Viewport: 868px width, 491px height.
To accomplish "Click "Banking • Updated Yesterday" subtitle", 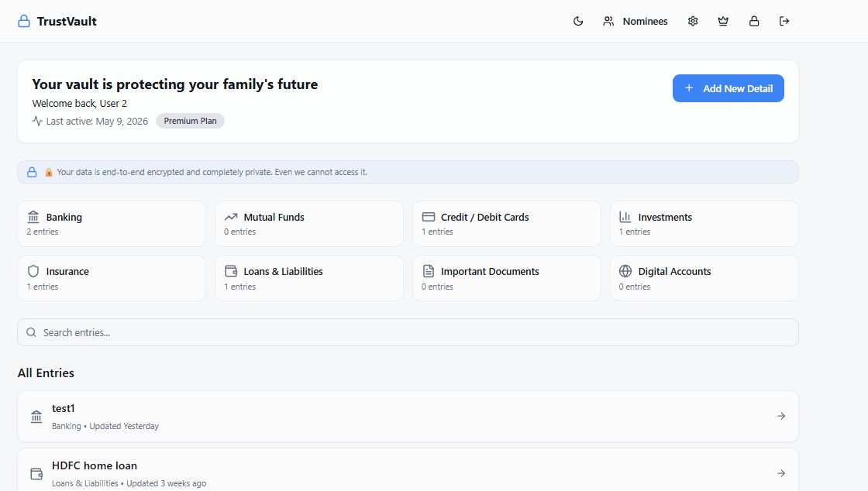I will pyautogui.click(x=105, y=426).
